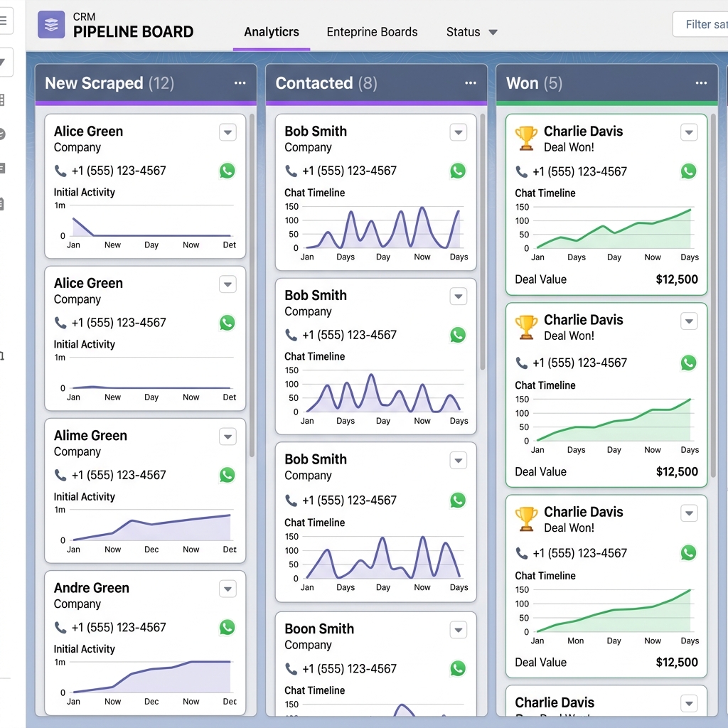The height and width of the screenshot is (728, 728).
Task: Expand dropdown on Alice Green card with flat chart
Action: coord(227,284)
